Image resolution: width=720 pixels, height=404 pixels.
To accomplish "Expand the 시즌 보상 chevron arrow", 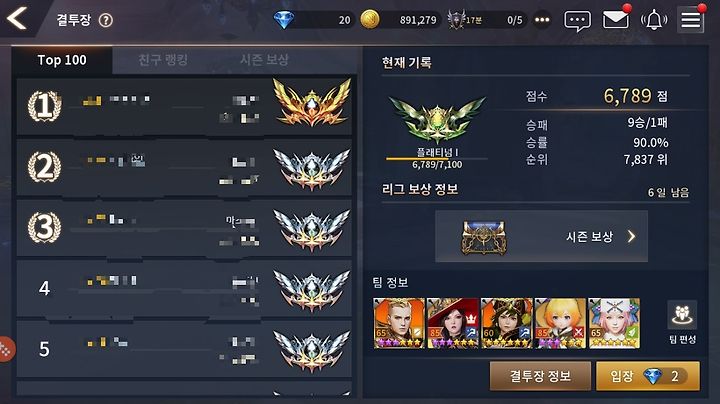I will point(631,236).
